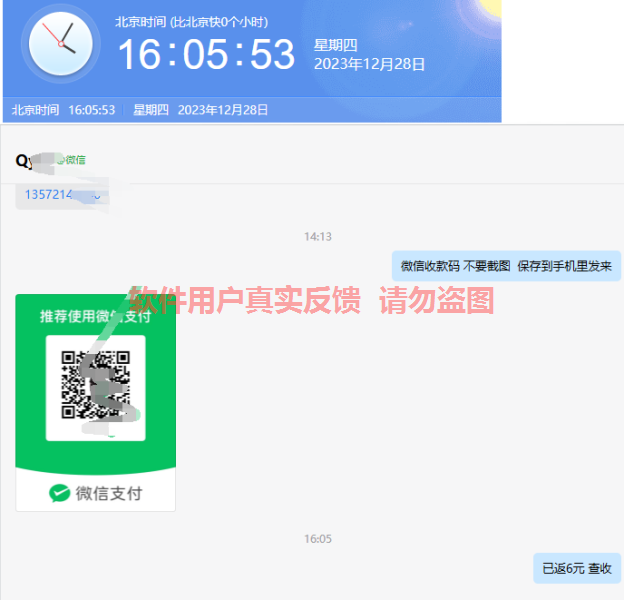Click 星期四 2023年12月28日 in the lower bar
Screen dimensions: 624x600
point(200,110)
